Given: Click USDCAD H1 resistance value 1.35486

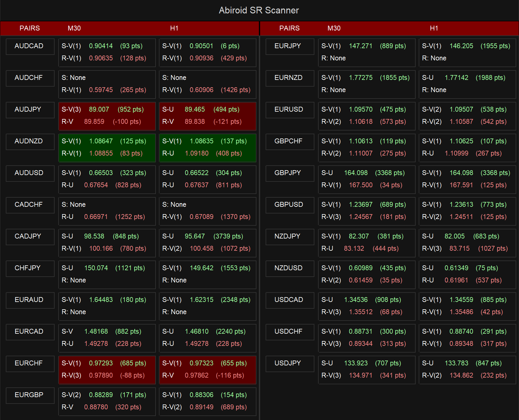Looking at the screenshot, I should click(461, 312).
